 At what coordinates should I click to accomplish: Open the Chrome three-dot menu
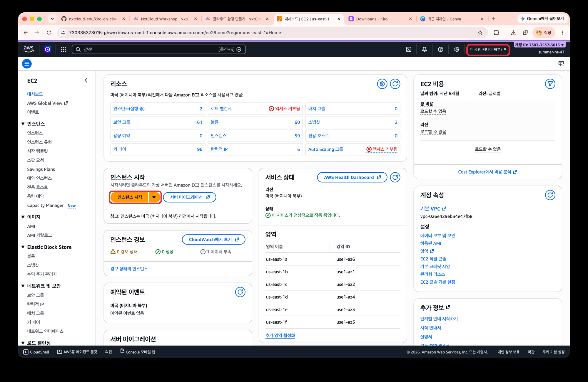pyautogui.click(x=562, y=33)
